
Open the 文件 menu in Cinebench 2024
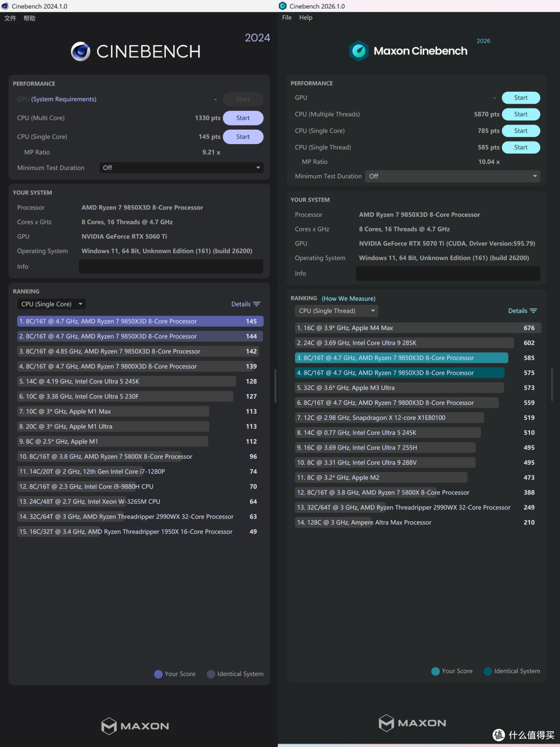click(x=10, y=18)
